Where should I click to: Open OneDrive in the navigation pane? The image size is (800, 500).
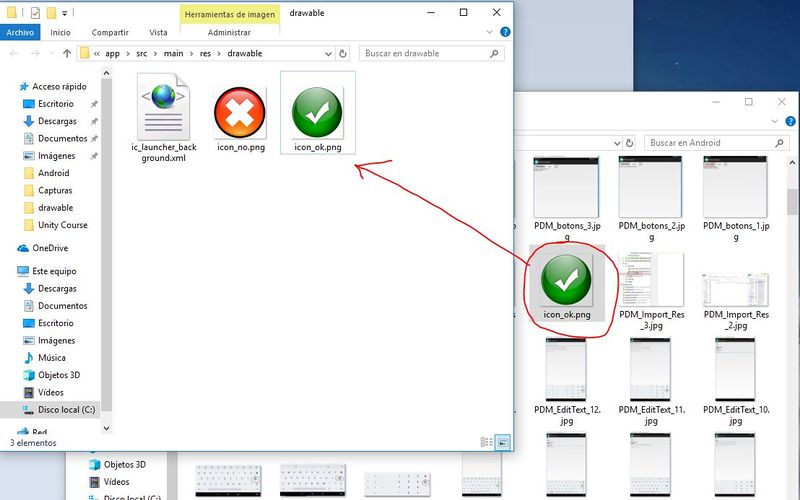click(50, 248)
